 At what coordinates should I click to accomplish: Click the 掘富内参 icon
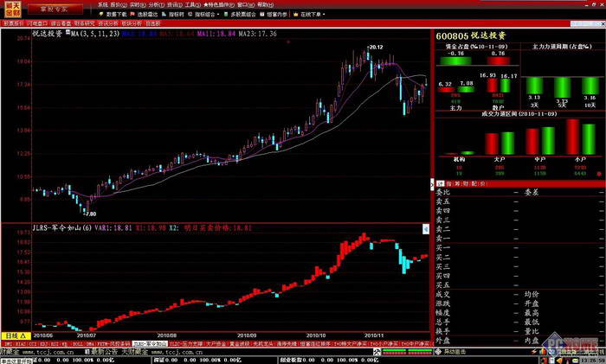pyautogui.click(x=262, y=15)
